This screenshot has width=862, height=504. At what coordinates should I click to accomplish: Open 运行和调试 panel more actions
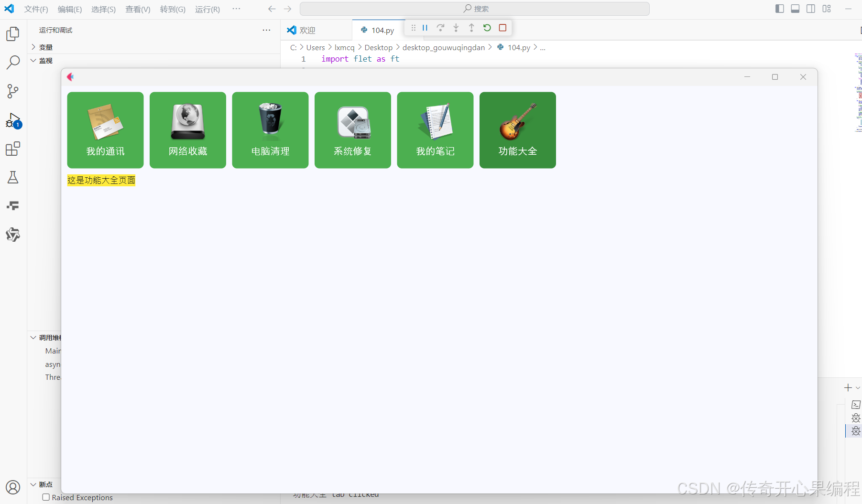(266, 30)
